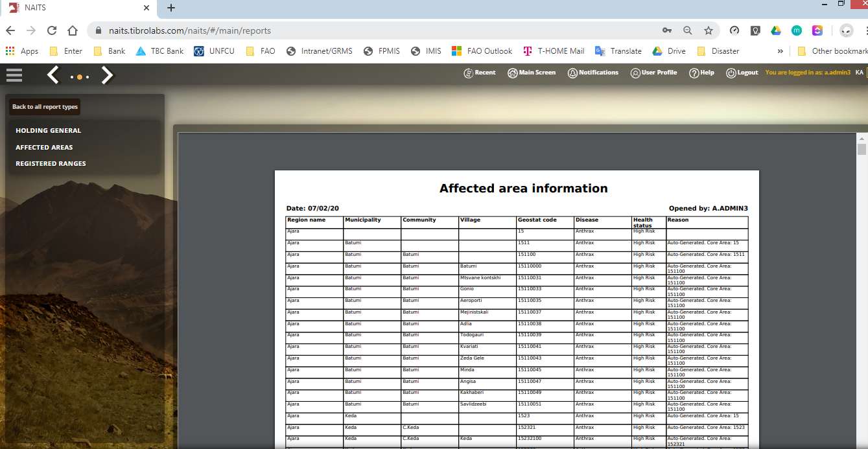Screen dimensions: 868x449
Task: Select HOLDING GENERAL report
Action: 49,130
